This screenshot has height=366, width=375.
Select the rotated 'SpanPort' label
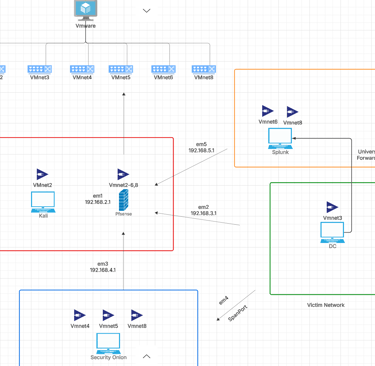[x=238, y=313]
